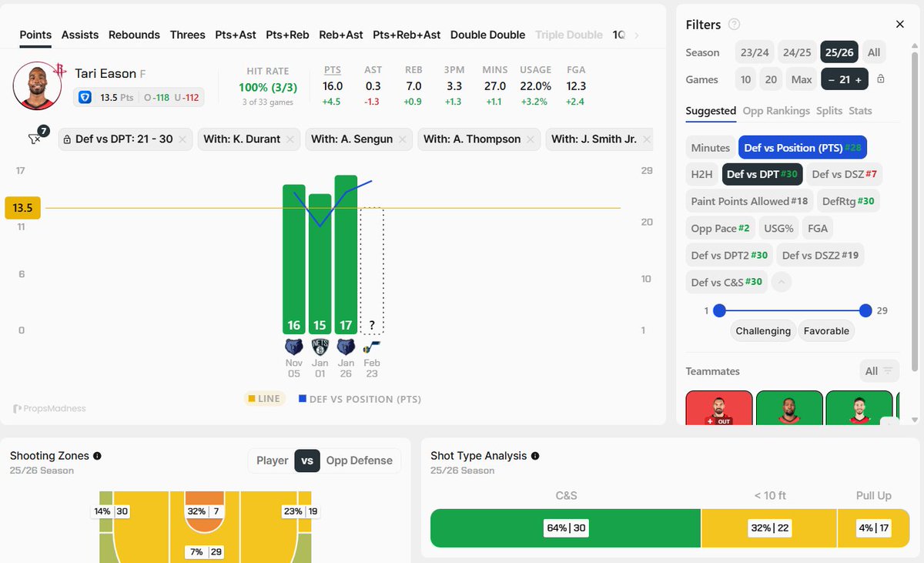Remove the With: A. Thompson filter
924x563 pixels.
point(531,139)
